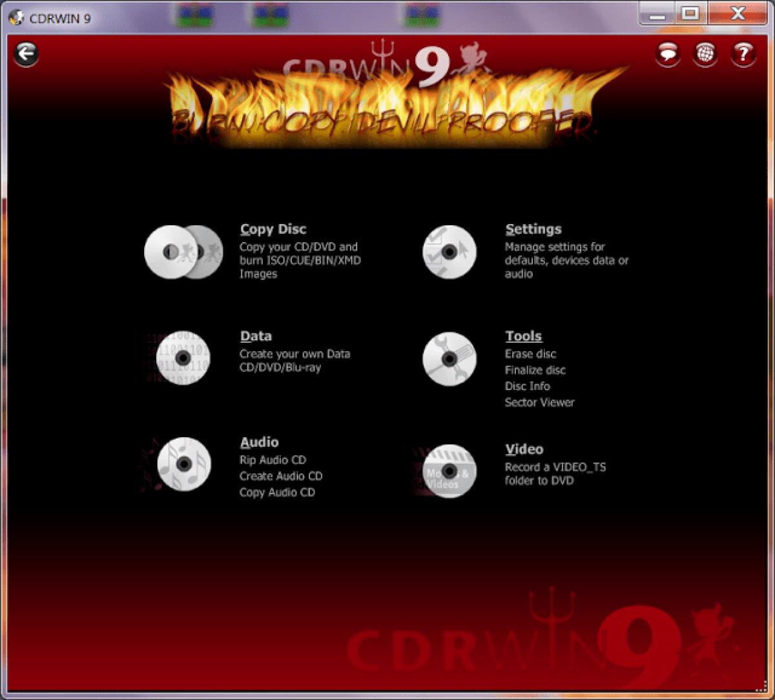Click the globe website icon
The height and width of the screenshot is (700, 775).
tap(705, 54)
